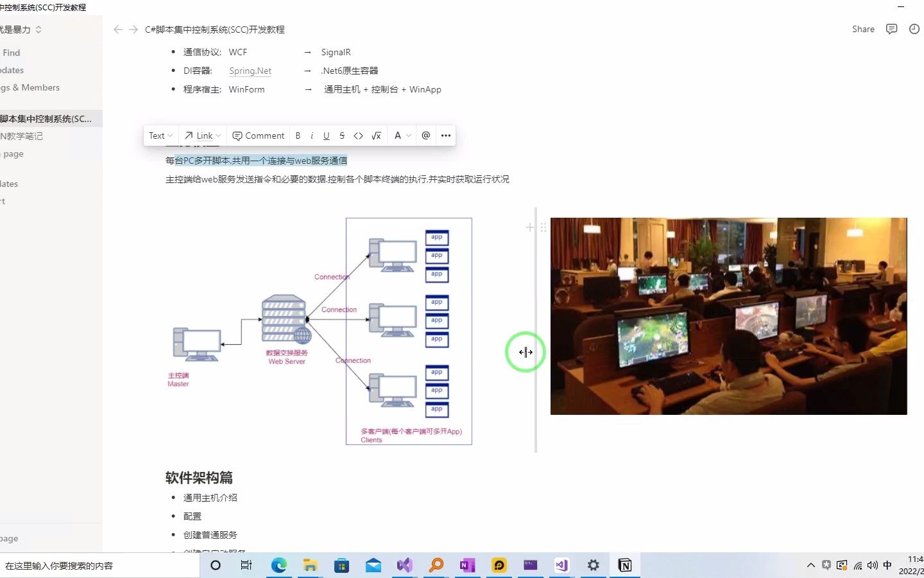This screenshot has width=924, height=578.
Task: Open Updates from the sidebar
Action: pos(12,70)
